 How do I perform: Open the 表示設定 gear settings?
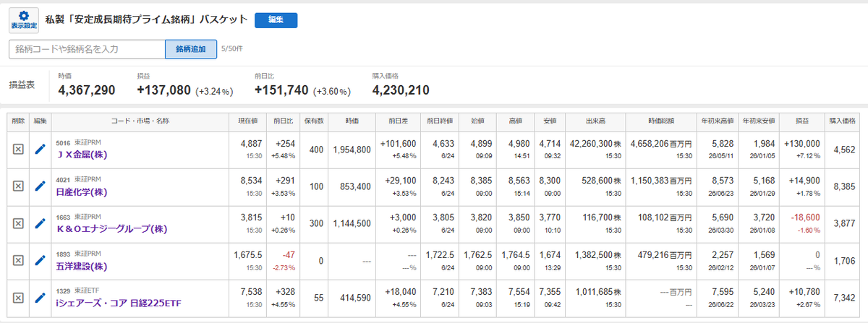[23, 20]
